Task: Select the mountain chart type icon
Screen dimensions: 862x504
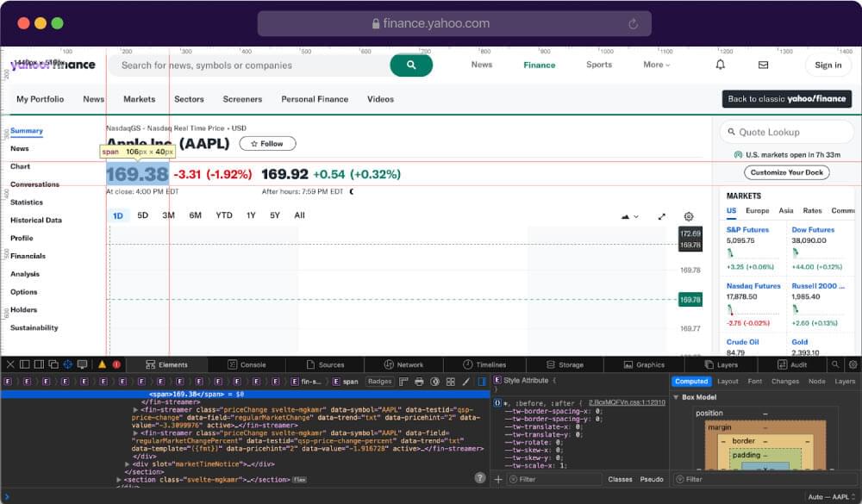Action: (x=626, y=217)
